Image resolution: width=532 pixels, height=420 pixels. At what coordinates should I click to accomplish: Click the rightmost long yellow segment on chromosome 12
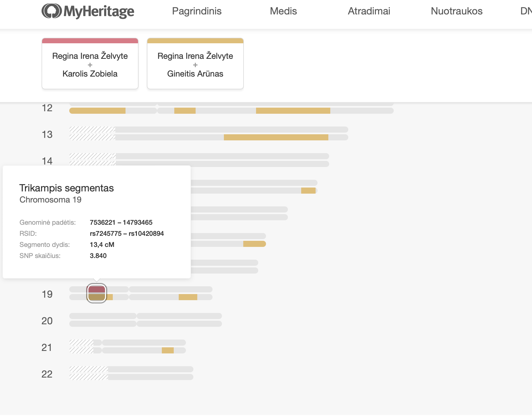(x=293, y=111)
